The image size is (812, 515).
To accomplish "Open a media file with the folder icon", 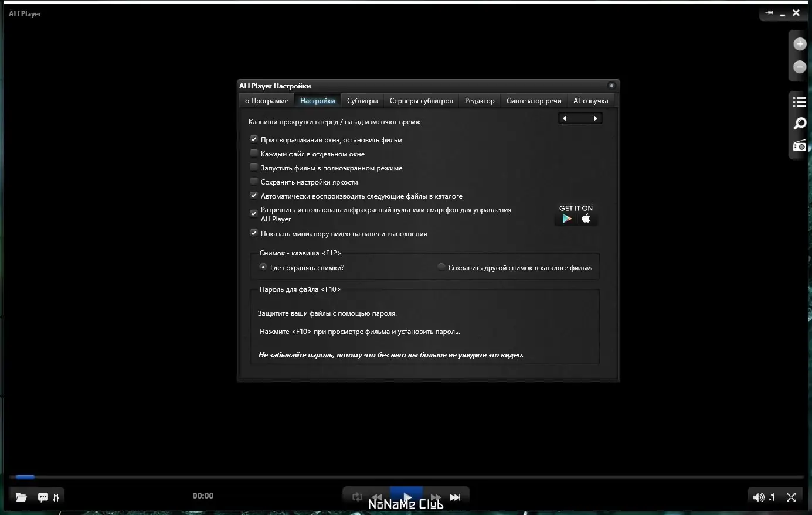I will pyautogui.click(x=21, y=497).
